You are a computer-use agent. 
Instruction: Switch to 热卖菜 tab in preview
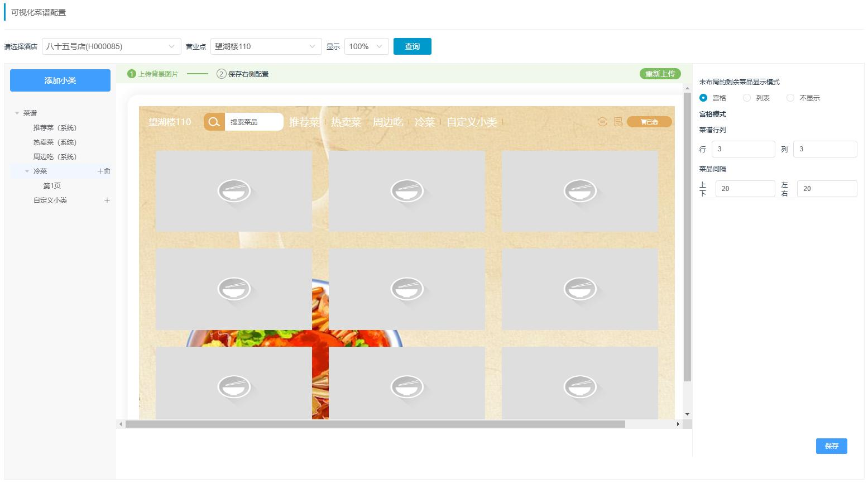point(346,122)
